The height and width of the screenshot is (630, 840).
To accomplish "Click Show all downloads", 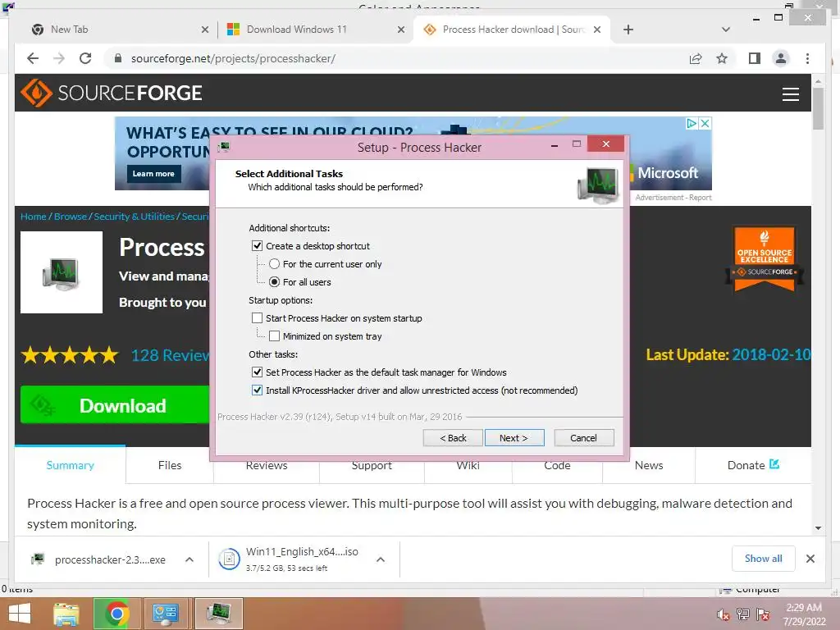I will (763, 559).
